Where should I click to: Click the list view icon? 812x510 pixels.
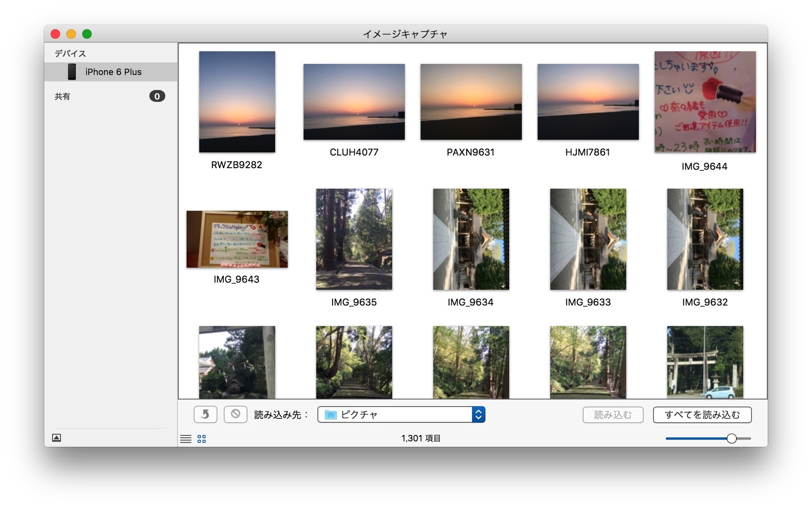click(x=186, y=437)
